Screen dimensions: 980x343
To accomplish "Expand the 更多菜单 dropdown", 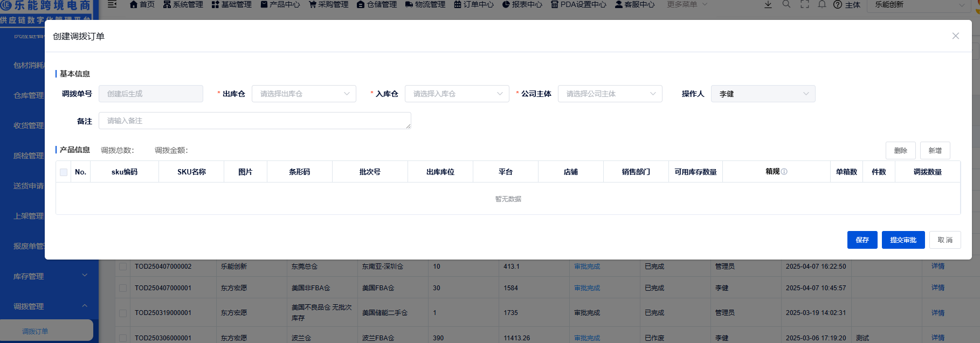I will click(687, 4).
